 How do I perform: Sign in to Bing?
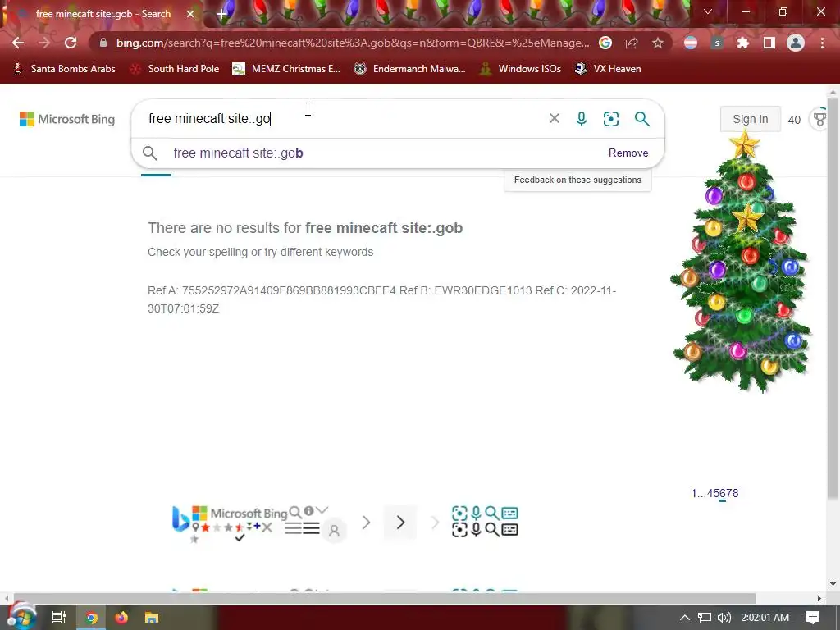pyautogui.click(x=750, y=119)
